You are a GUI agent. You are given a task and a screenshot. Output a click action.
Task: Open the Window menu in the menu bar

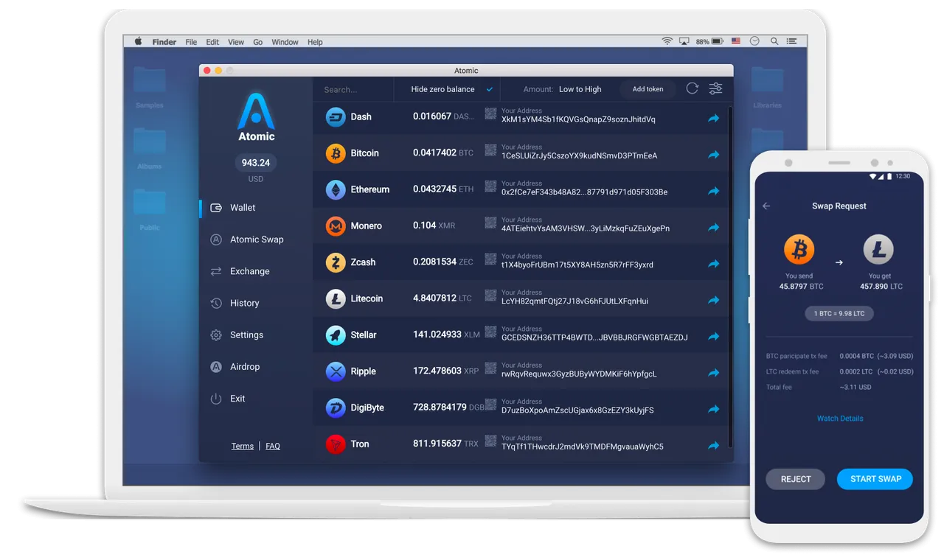[x=285, y=42]
